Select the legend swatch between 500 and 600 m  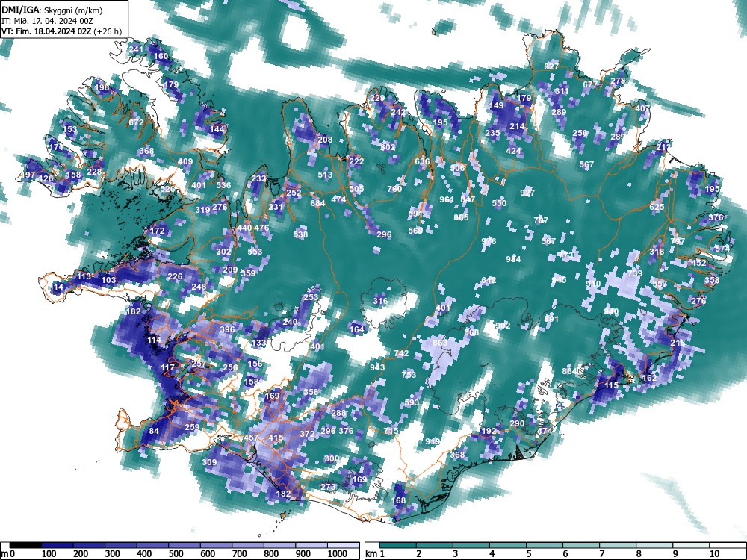tap(185, 545)
